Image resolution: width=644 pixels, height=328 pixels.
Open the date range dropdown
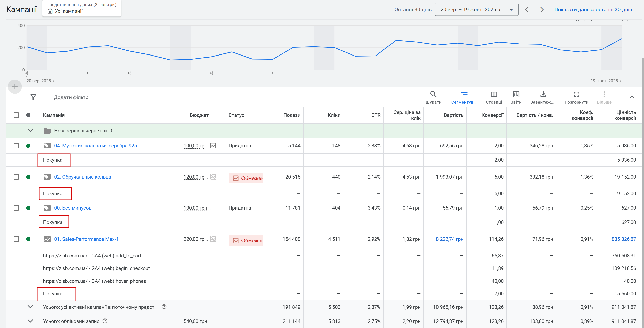[476, 10]
